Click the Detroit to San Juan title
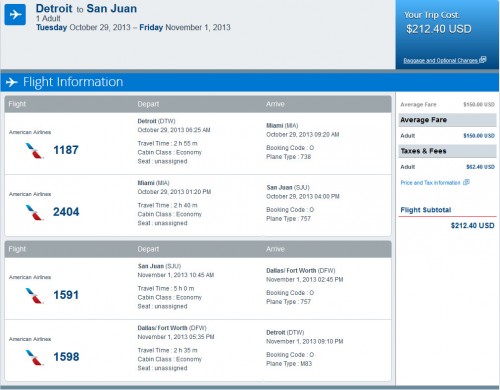The image size is (500, 390). pyautogui.click(x=86, y=8)
